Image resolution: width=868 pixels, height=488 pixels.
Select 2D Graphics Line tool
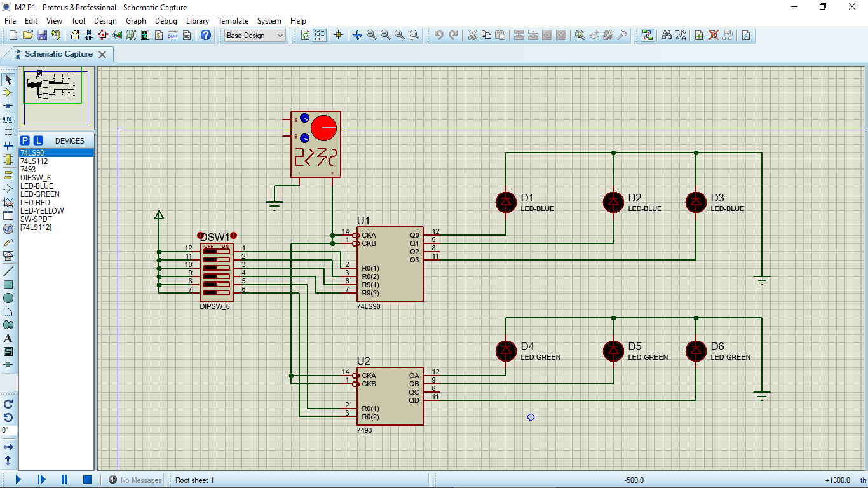pyautogui.click(x=8, y=271)
